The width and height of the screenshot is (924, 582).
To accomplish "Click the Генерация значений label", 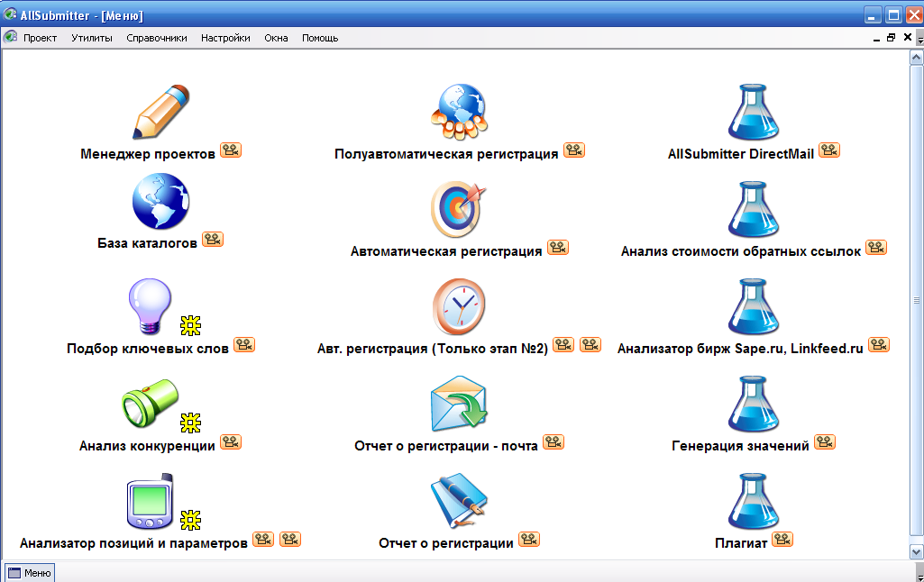I will pos(740,446).
